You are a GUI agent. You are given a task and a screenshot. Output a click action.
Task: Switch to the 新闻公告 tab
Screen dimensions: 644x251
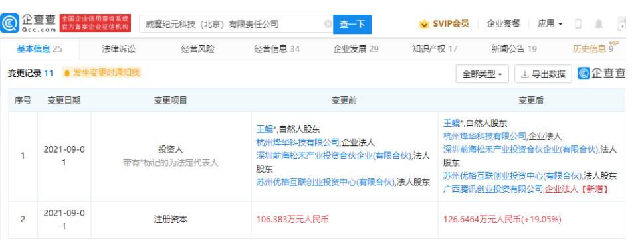514,49
